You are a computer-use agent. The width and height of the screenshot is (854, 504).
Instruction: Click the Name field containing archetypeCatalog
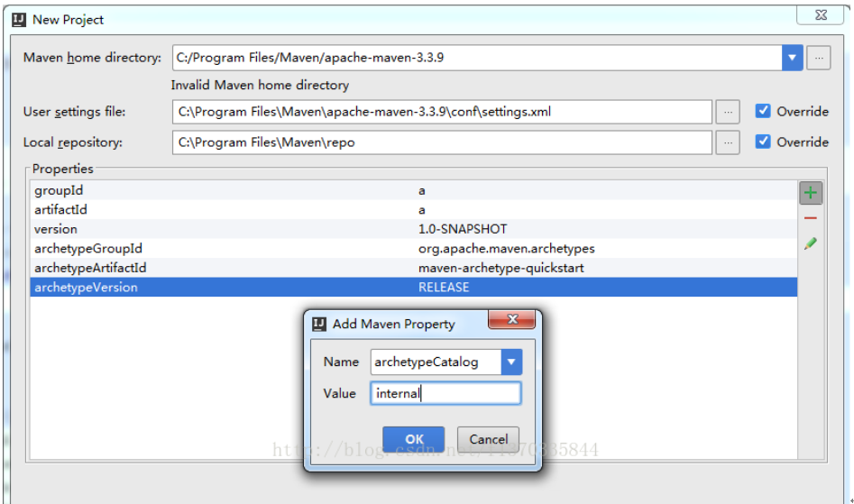tap(436, 362)
